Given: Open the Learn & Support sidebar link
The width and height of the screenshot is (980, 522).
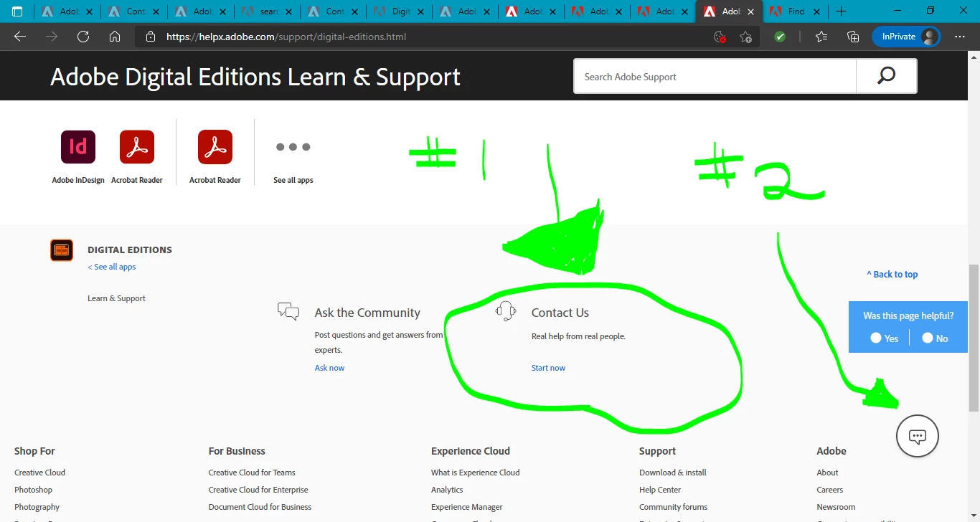Looking at the screenshot, I should pos(116,298).
